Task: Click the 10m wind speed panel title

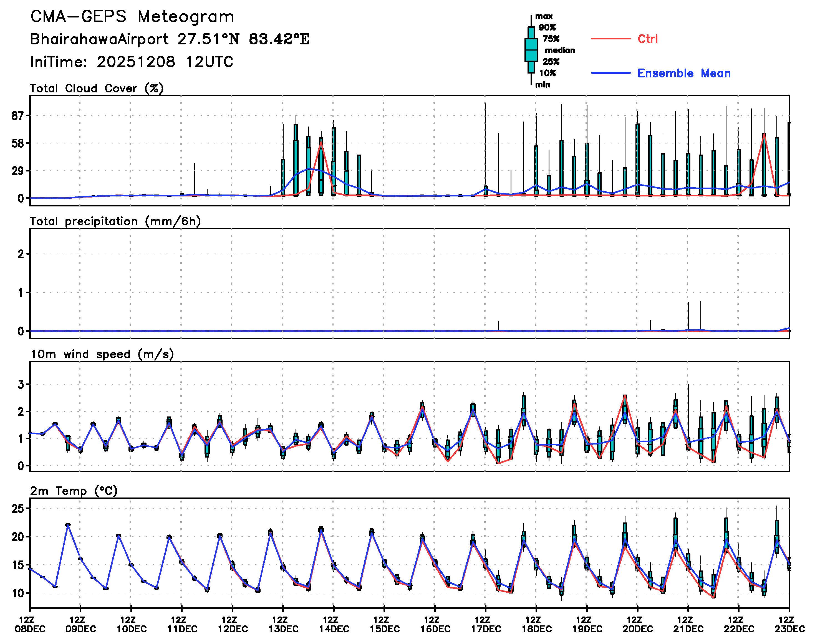Action: click(102, 354)
